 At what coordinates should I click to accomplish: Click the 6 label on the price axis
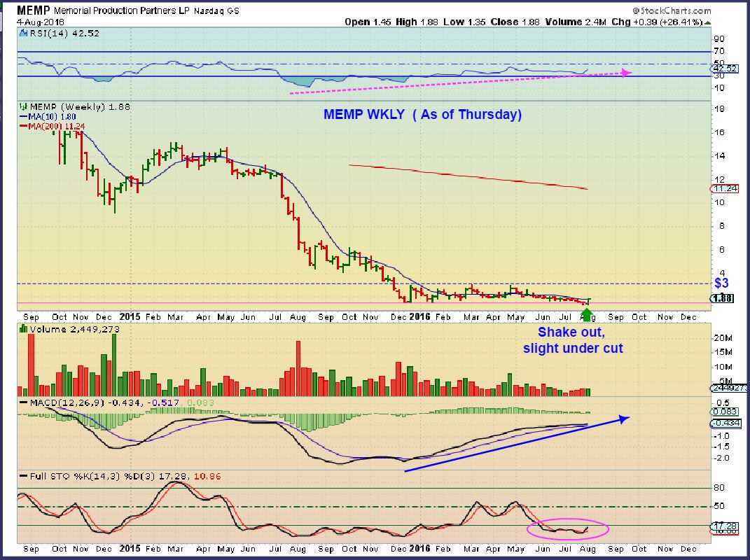click(x=722, y=250)
